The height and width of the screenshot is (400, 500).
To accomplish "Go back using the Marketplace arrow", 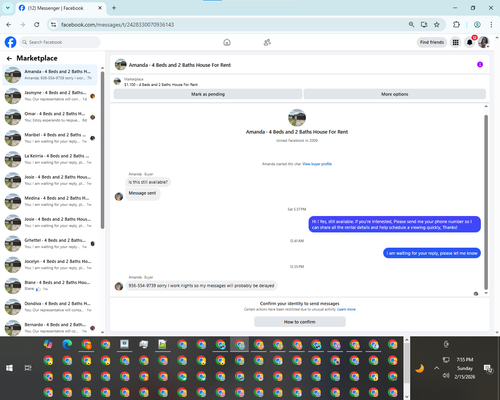I will [9, 58].
